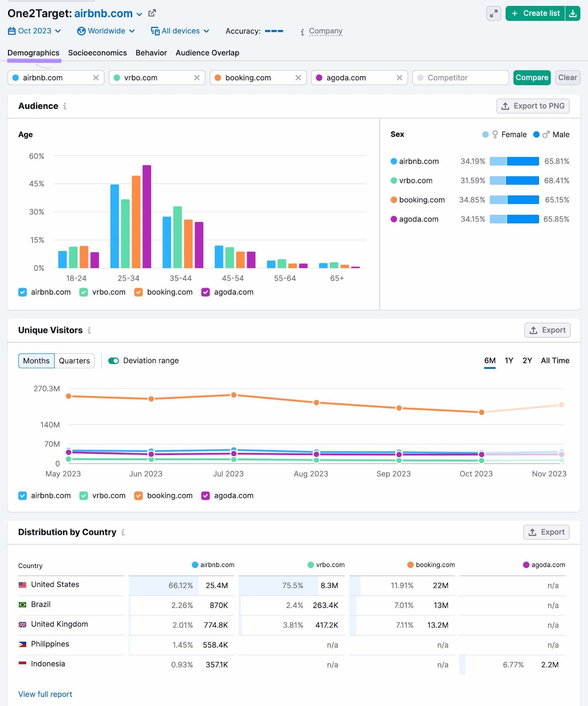Image resolution: width=588 pixels, height=706 pixels.
Task: Click the female symbol icon in Sex legend
Action: [x=495, y=135]
